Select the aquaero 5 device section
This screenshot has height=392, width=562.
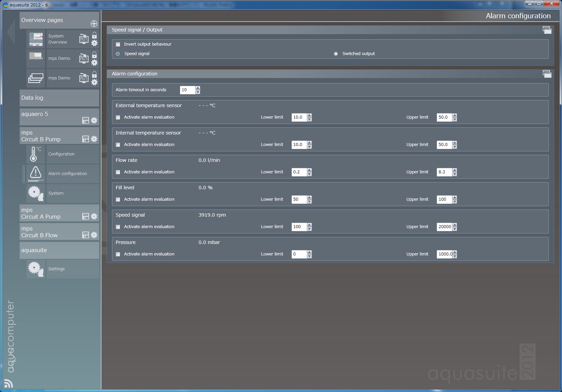(x=59, y=117)
